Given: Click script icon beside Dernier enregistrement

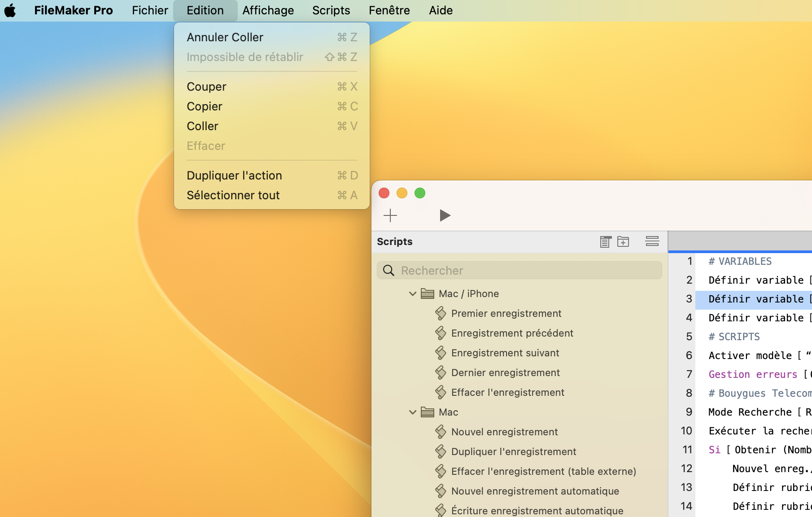Looking at the screenshot, I should [x=441, y=372].
